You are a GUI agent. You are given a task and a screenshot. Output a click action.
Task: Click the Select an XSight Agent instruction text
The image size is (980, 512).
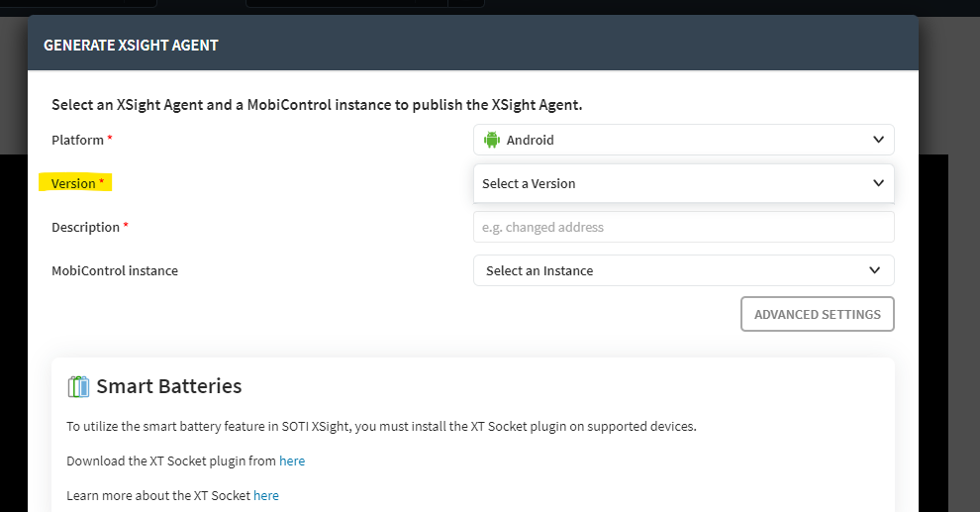(x=317, y=105)
